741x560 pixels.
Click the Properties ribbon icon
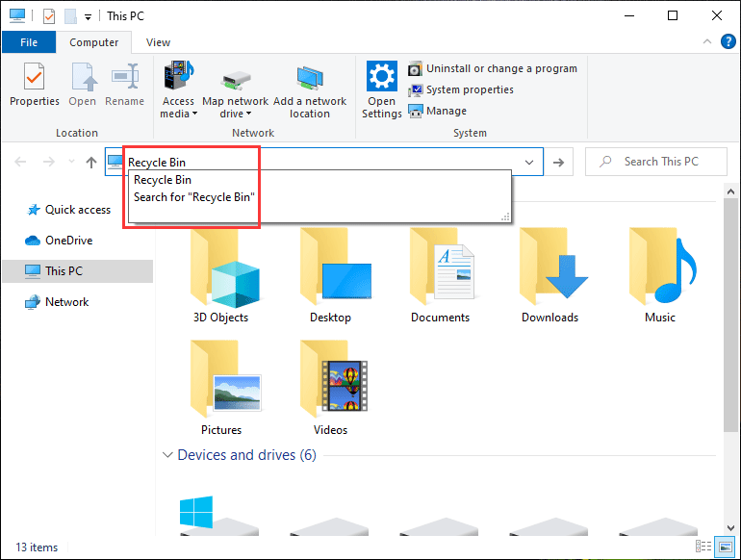(34, 85)
